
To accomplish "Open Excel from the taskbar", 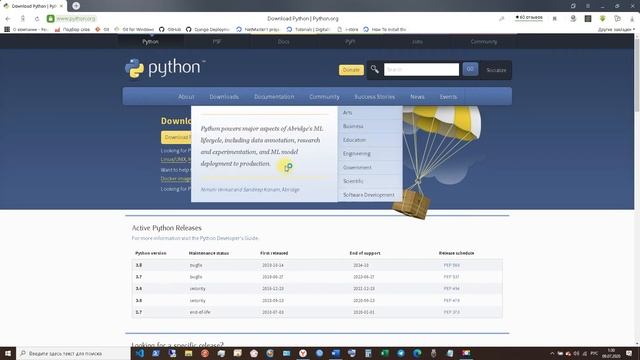I will pyautogui.click(x=384, y=353).
